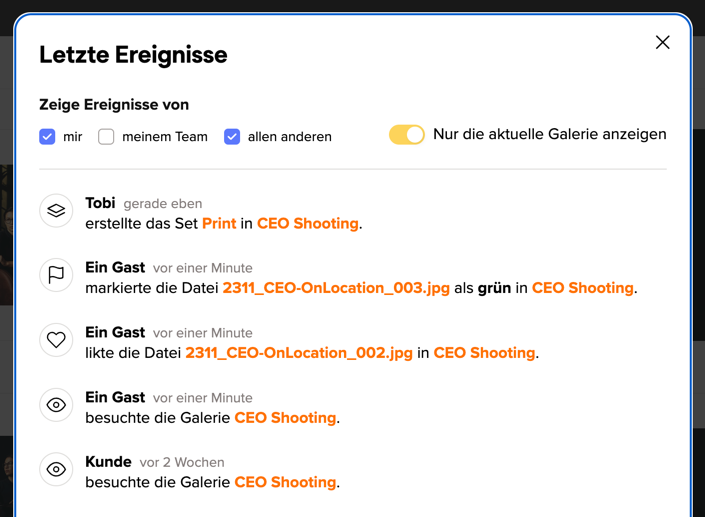This screenshot has width=705, height=517.
Task: Open file 2311_CEO-OnLocation_002.jpg link
Action: point(299,353)
